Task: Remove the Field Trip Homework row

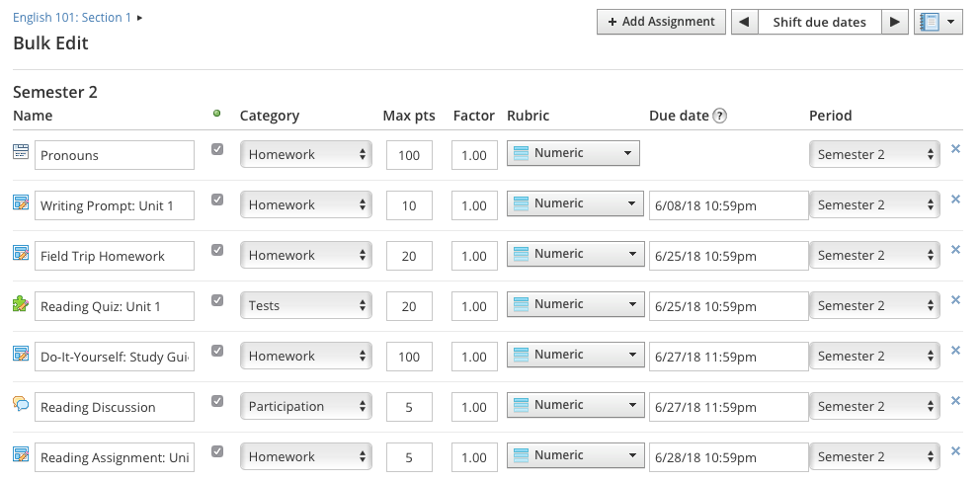Action: 954,250
